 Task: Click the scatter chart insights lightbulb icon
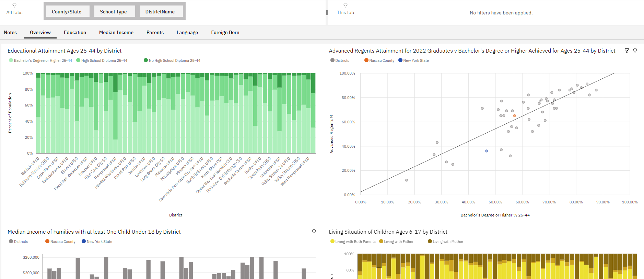point(635,51)
